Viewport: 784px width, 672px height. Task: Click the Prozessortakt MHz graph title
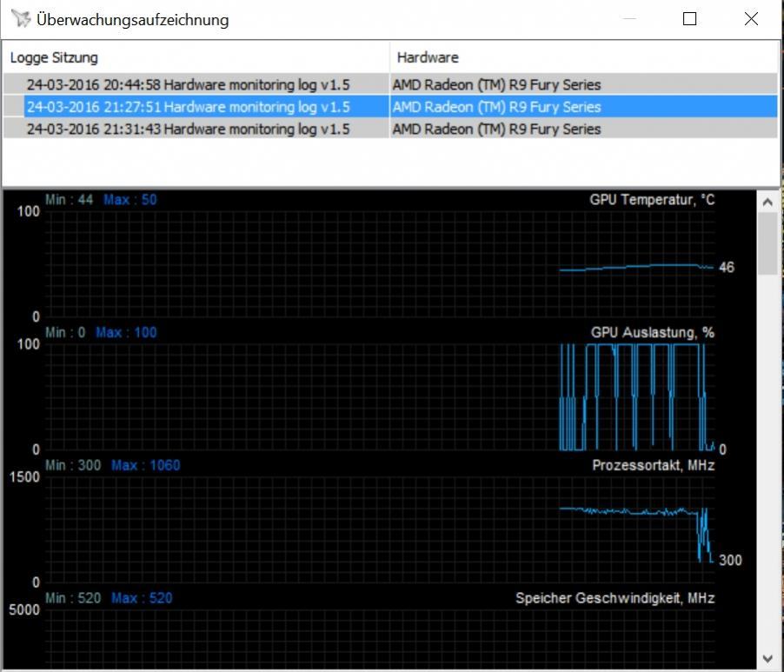653,465
